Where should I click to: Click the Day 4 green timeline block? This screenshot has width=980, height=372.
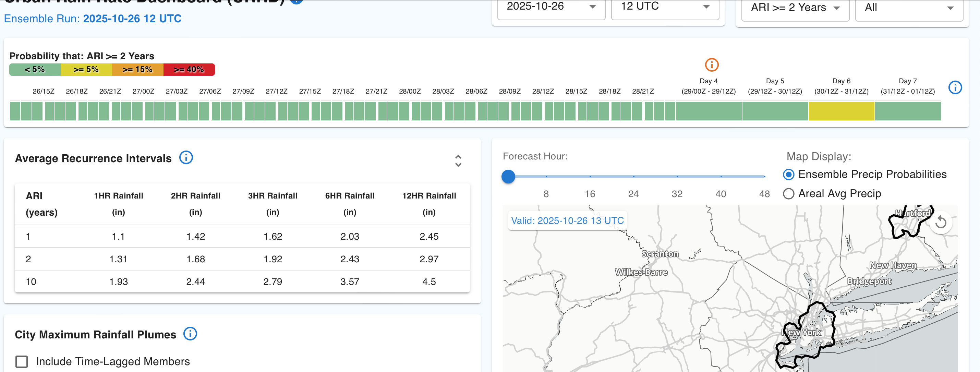coord(709,111)
